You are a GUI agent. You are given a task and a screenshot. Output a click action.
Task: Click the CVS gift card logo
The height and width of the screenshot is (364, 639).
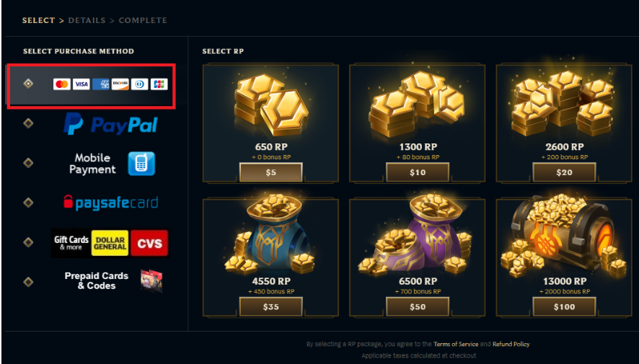[x=149, y=243]
